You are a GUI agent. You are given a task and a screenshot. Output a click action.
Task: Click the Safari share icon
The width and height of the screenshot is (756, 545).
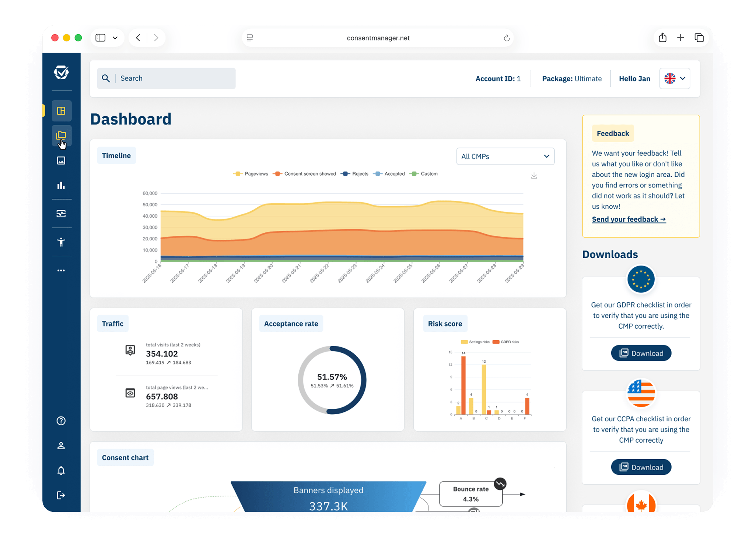coord(662,38)
